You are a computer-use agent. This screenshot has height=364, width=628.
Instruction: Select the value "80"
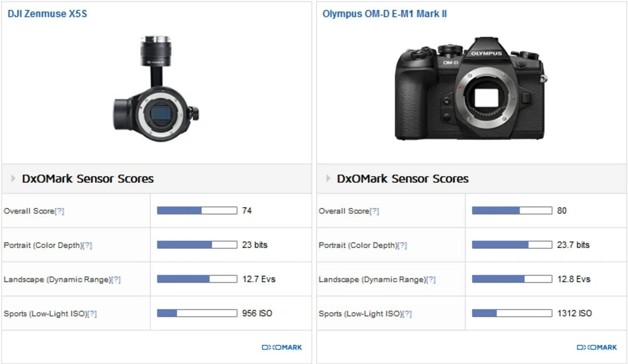(562, 210)
